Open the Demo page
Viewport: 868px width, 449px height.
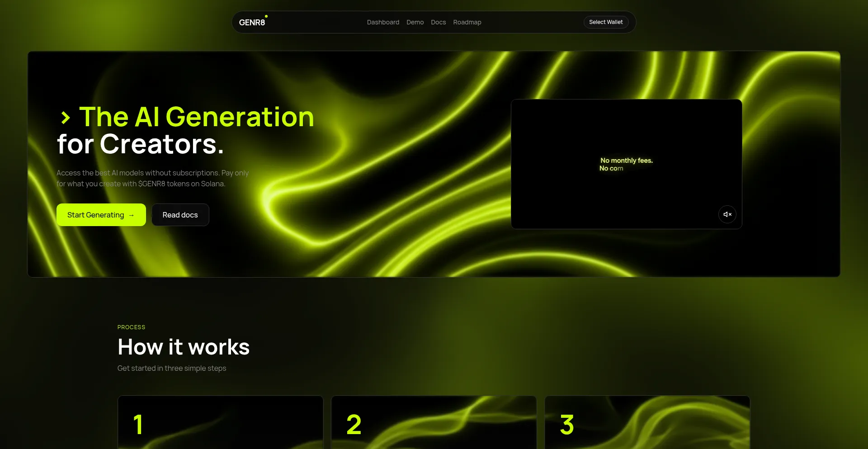415,22
